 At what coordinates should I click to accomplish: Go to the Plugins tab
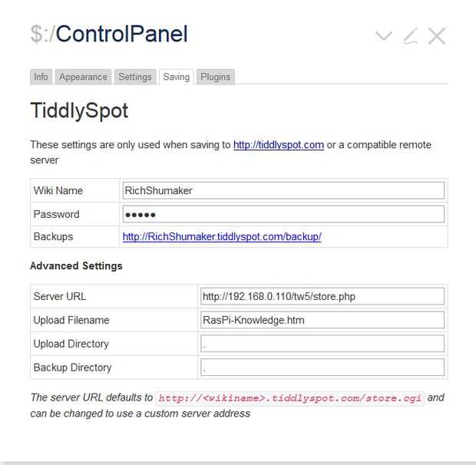(x=215, y=77)
